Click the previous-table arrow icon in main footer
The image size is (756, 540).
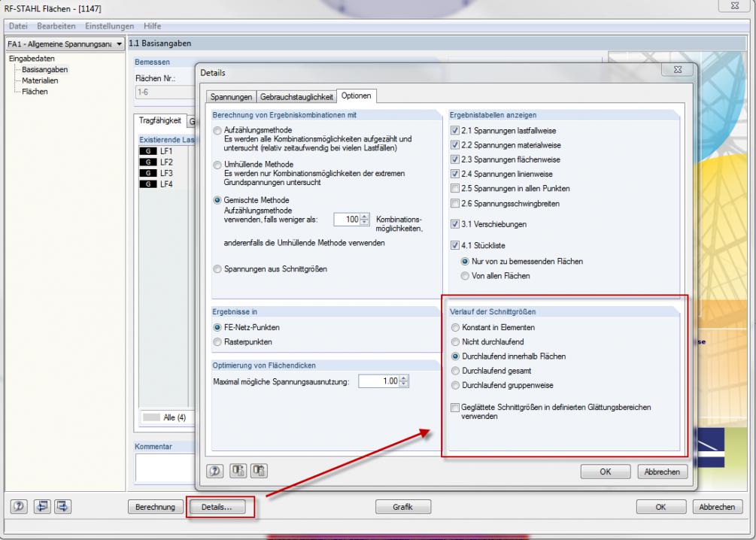coord(42,507)
